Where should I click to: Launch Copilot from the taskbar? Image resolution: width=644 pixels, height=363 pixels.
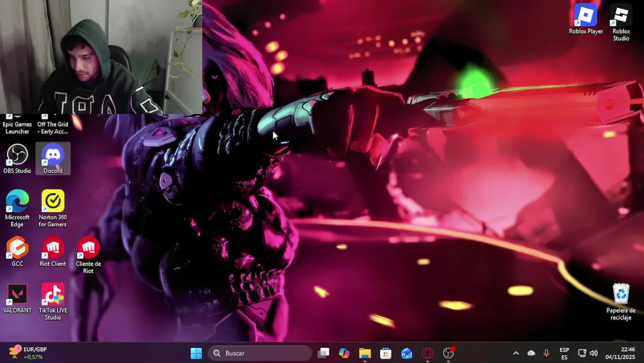point(344,353)
